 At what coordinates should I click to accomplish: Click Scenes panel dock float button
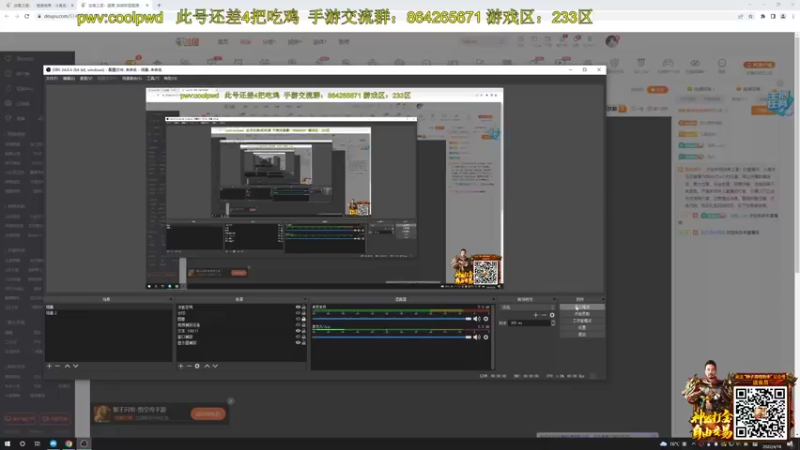(170, 299)
